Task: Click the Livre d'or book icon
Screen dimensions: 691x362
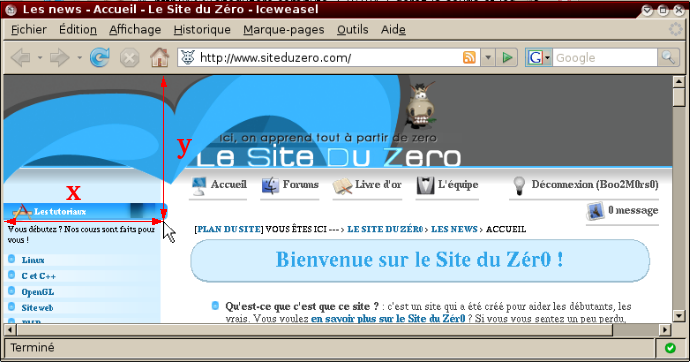Action: click(x=342, y=186)
